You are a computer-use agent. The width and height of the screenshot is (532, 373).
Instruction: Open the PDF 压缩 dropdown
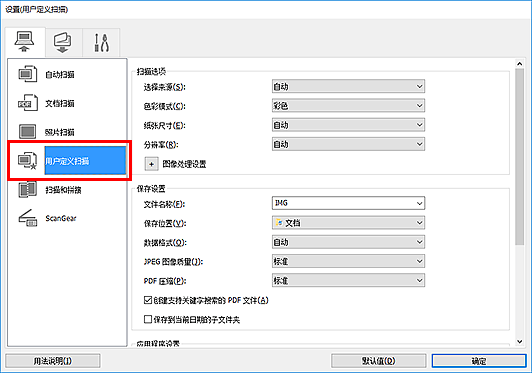(348, 280)
